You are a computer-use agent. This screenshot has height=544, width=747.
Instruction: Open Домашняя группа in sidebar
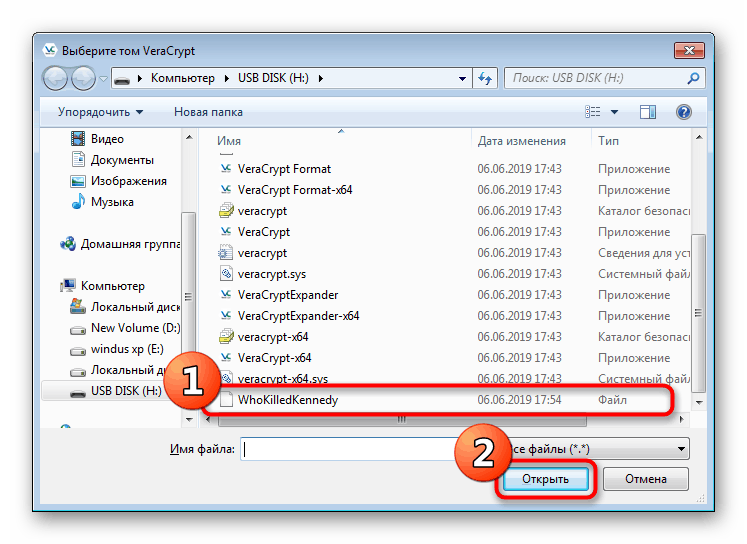point(120,244)
